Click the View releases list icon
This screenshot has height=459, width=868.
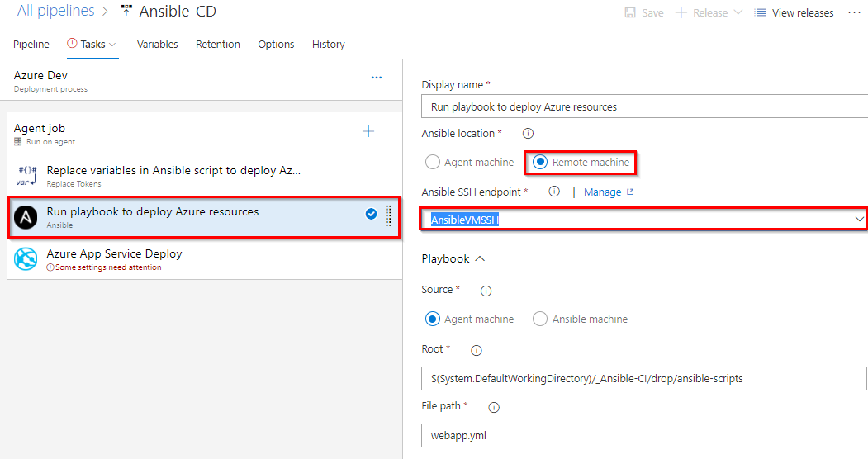[x=761, y=12]
